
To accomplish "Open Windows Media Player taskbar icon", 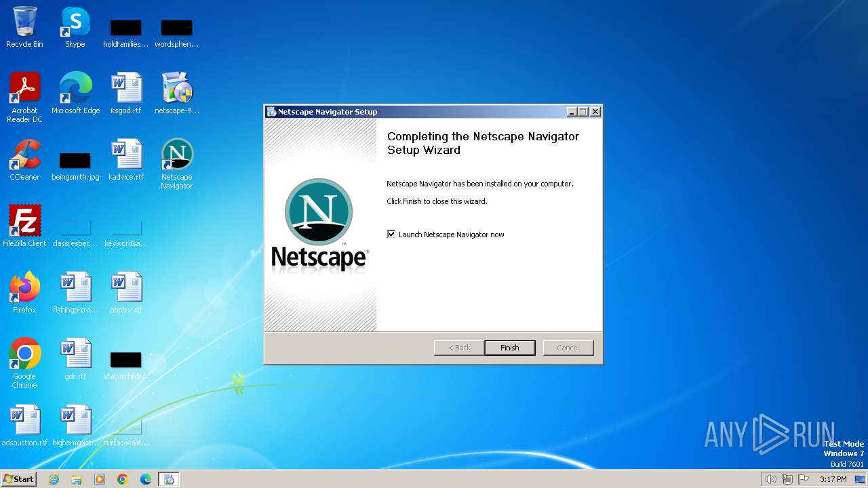I will tap(100, 479).
